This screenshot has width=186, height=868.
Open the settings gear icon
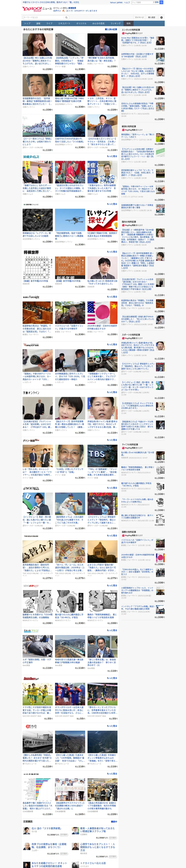pyautogui.click(x=161, y=17)
